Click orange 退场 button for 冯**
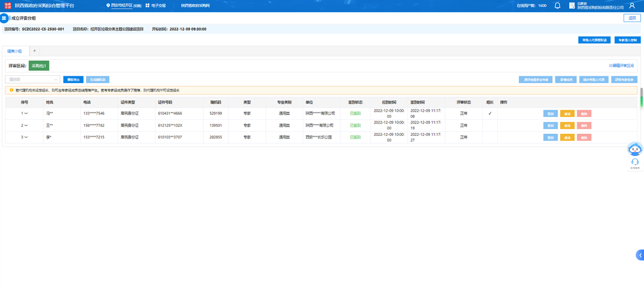Viewport: 644px width, 291px height. [x=567, y=114]
